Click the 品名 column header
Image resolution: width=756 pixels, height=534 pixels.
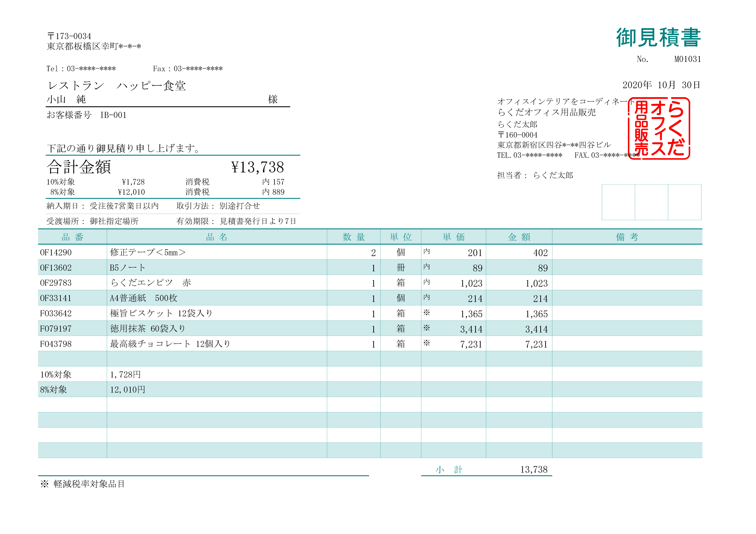tap(217, 237)
